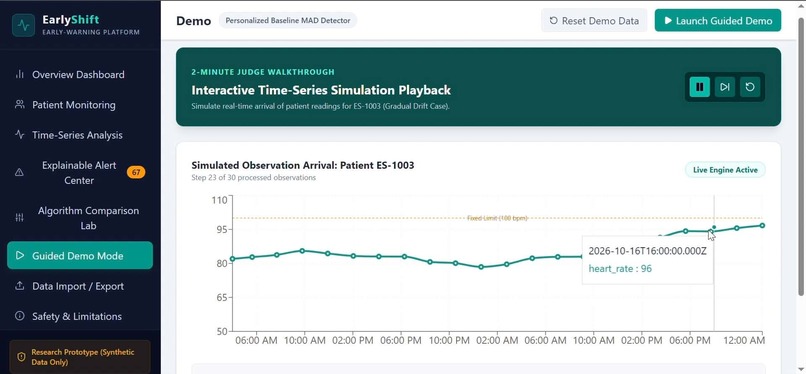Open Time-Series Analysis section
Image resolution: width=806 pixels, height=374 pixels.
pos(80,135)
